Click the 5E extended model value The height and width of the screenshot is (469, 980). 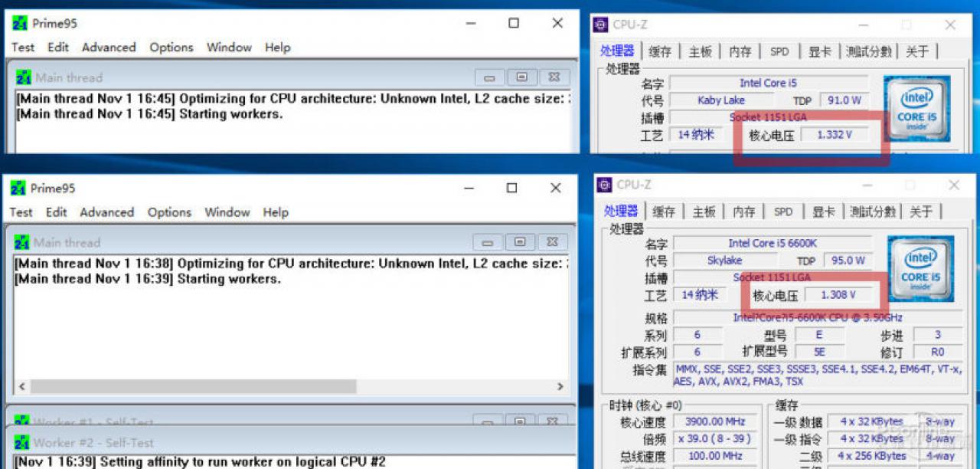pos(819,352)
